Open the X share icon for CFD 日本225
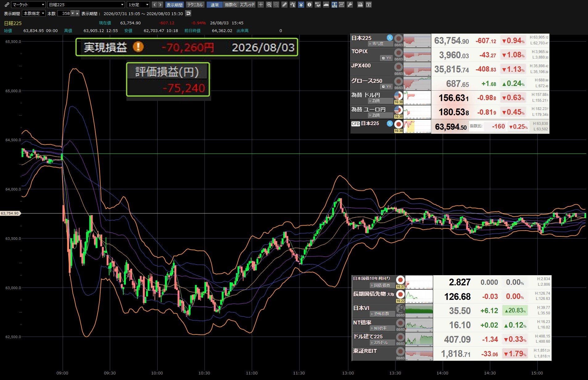 390,124
